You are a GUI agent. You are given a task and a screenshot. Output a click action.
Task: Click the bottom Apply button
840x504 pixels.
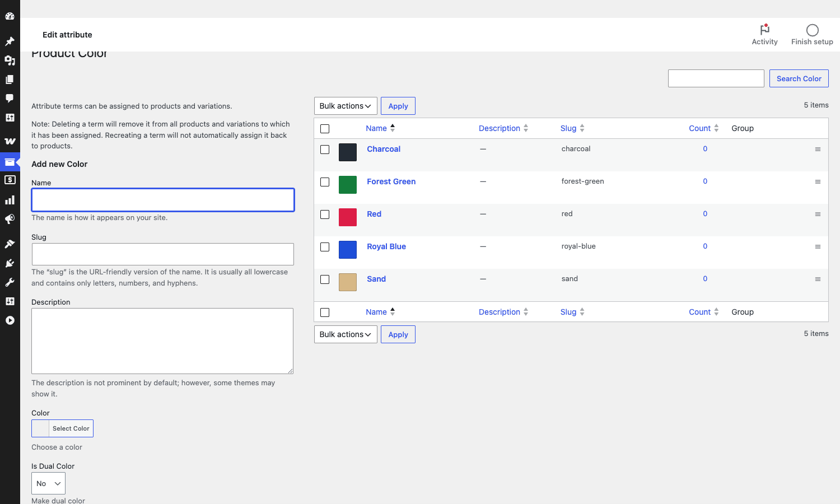(398, 334)
